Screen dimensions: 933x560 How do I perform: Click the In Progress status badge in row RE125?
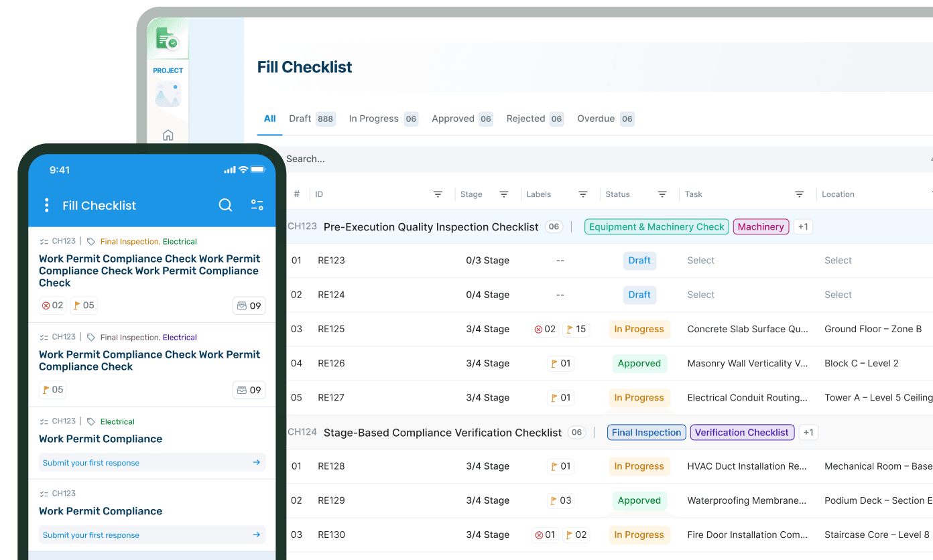click(x=639, y=329)
